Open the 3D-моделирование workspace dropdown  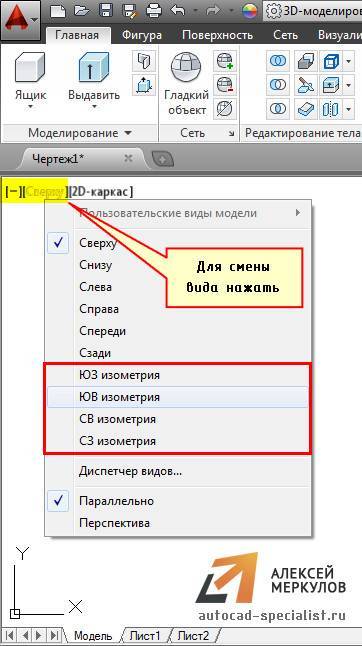(313, 11)
